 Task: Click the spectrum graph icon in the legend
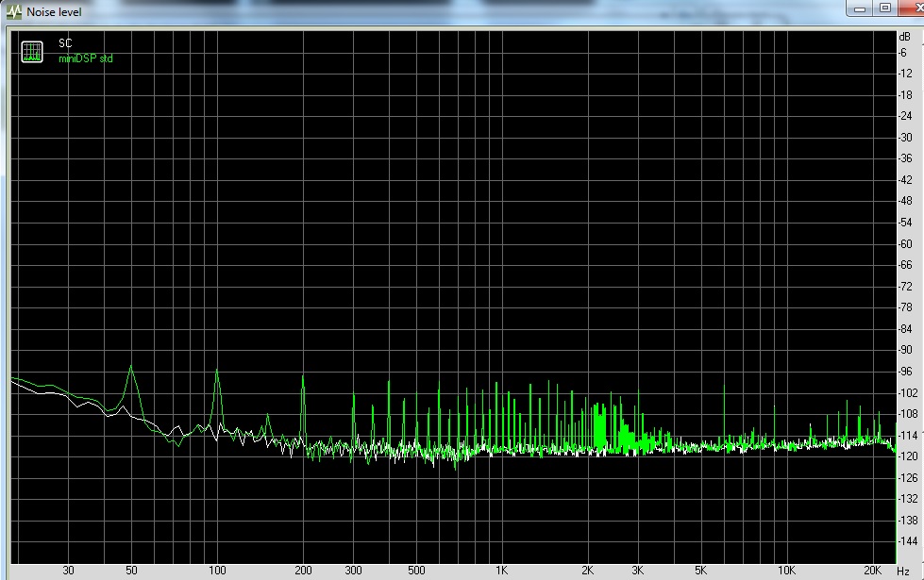click(32, 52)
